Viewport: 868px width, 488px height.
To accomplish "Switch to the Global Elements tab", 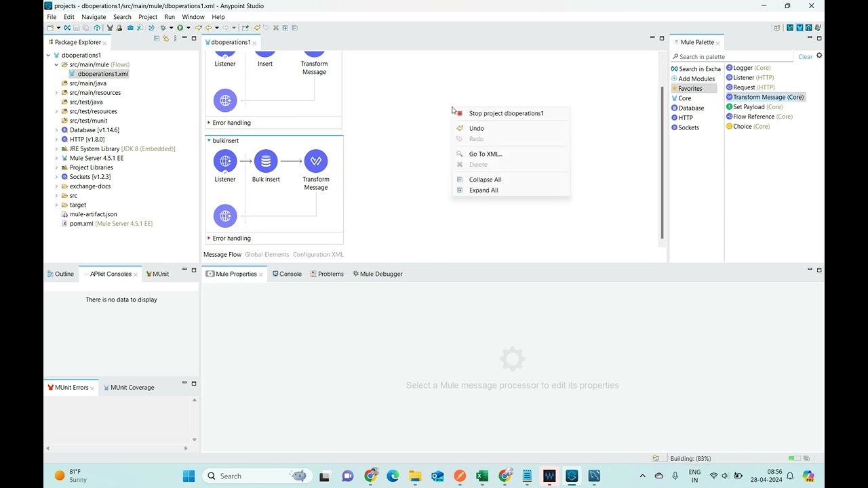I will click(x=267, y=255).
